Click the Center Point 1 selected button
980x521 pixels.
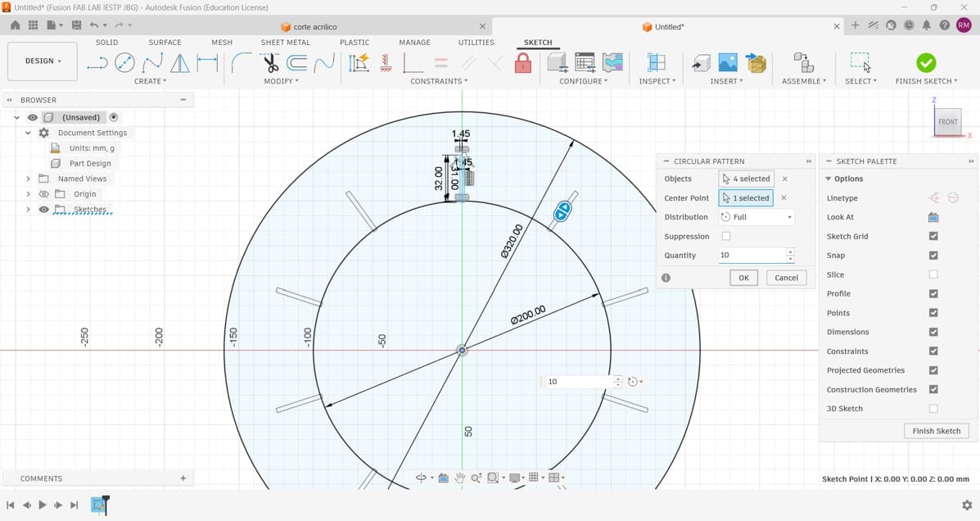(746, 197)
